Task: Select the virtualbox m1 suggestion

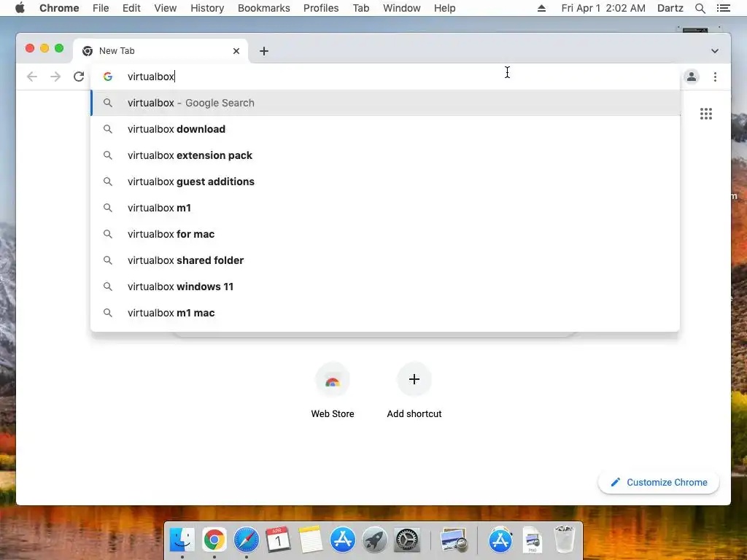Action: [x=385, y=208]
